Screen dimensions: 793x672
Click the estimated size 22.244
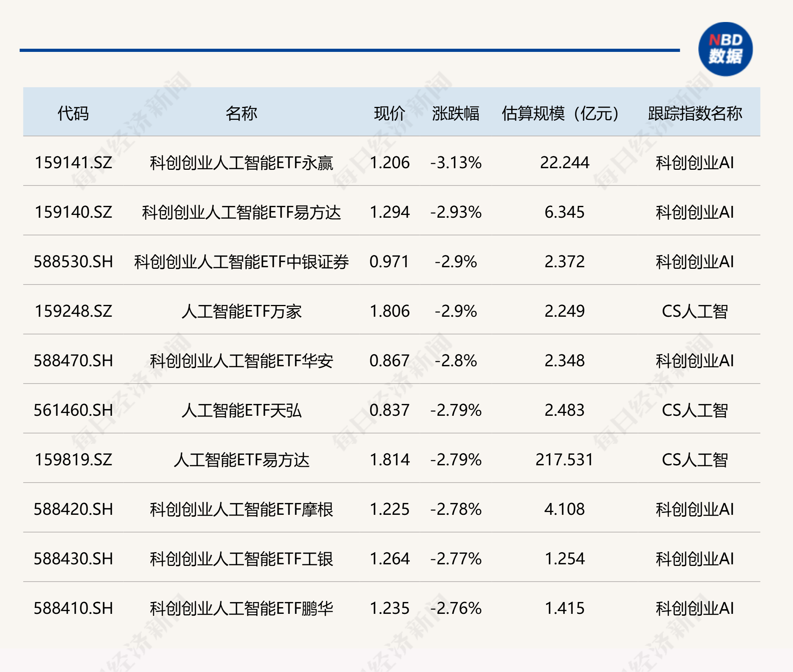point(564,163)
